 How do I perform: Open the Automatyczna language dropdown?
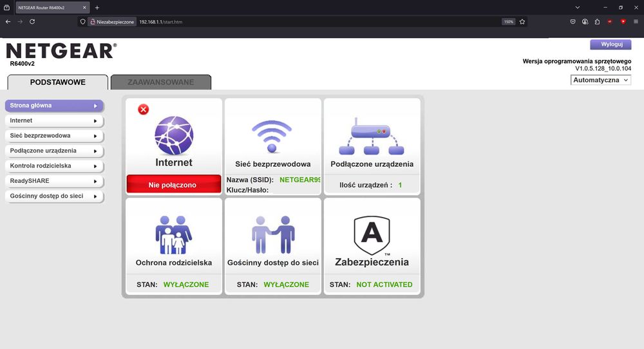click(600, 80)
